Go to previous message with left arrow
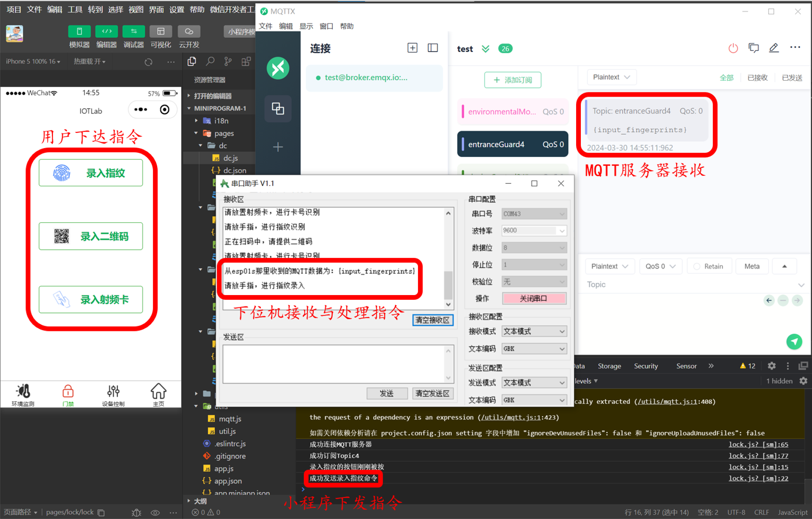This screenshot has height=519, width=812. 769,300
